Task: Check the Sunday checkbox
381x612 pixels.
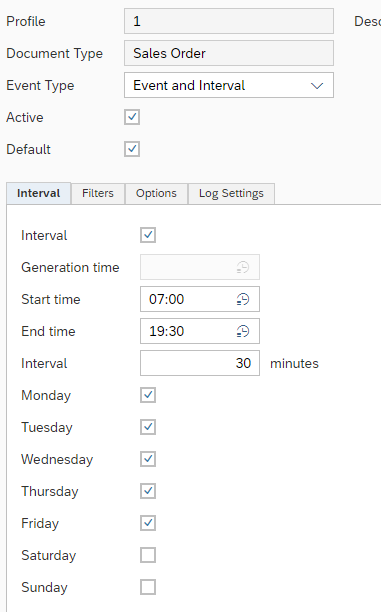Action: [x=148, y=587]
